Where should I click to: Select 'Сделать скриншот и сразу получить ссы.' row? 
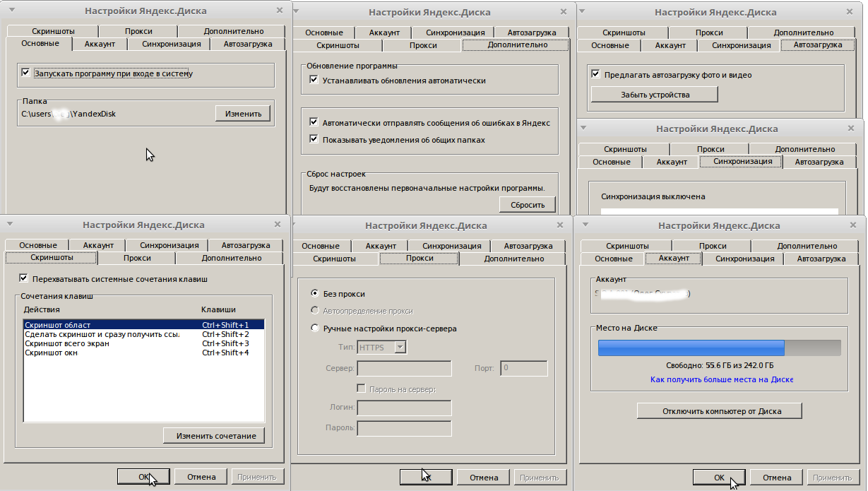143,334
